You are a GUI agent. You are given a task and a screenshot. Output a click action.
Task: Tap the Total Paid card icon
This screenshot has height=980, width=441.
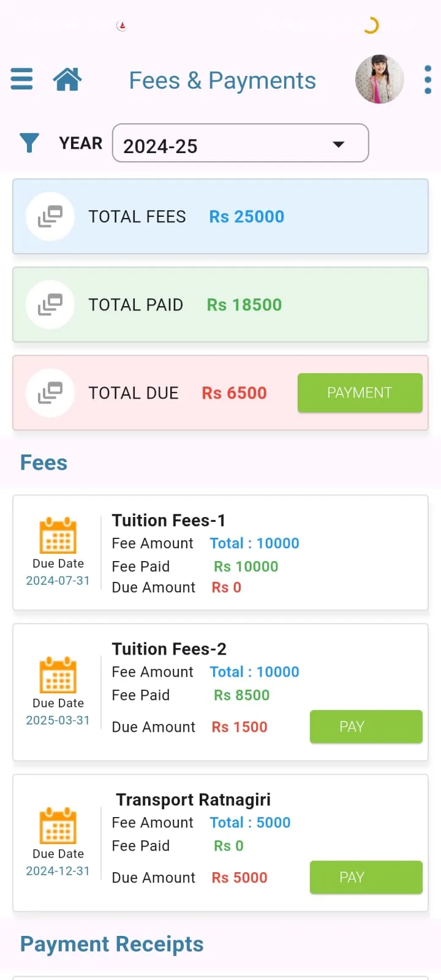[x=50, y=304]
